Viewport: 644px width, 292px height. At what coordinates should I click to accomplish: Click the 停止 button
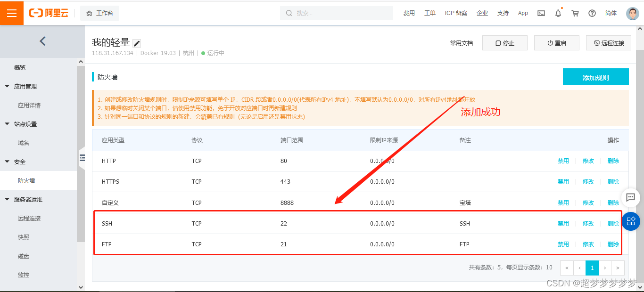pos(505,43)
